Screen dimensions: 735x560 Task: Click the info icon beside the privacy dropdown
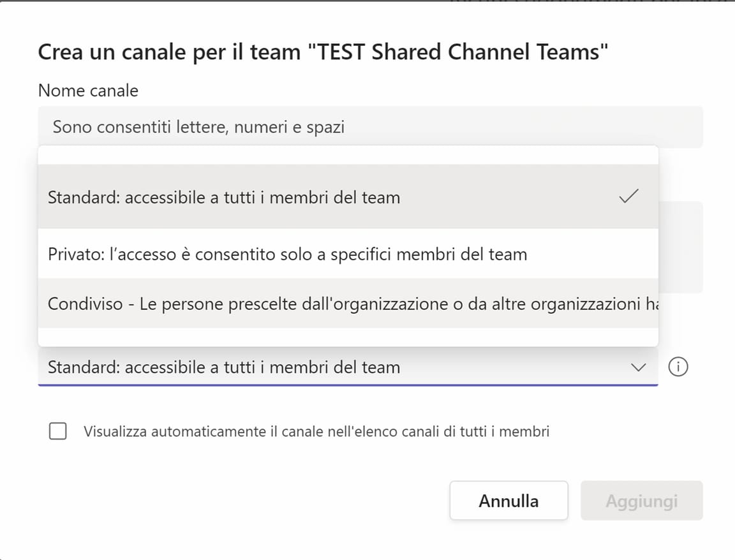pos(678,367)
